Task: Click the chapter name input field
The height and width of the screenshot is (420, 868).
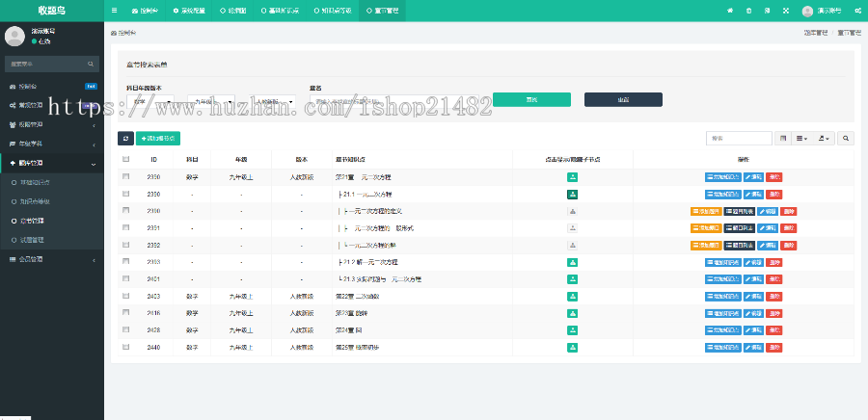Action: (395, 102)
